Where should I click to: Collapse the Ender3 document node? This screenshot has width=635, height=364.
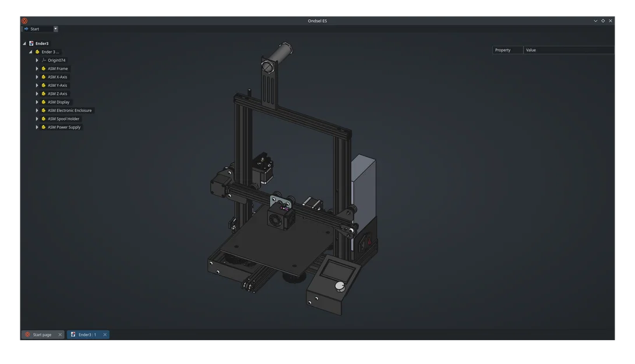24,43
